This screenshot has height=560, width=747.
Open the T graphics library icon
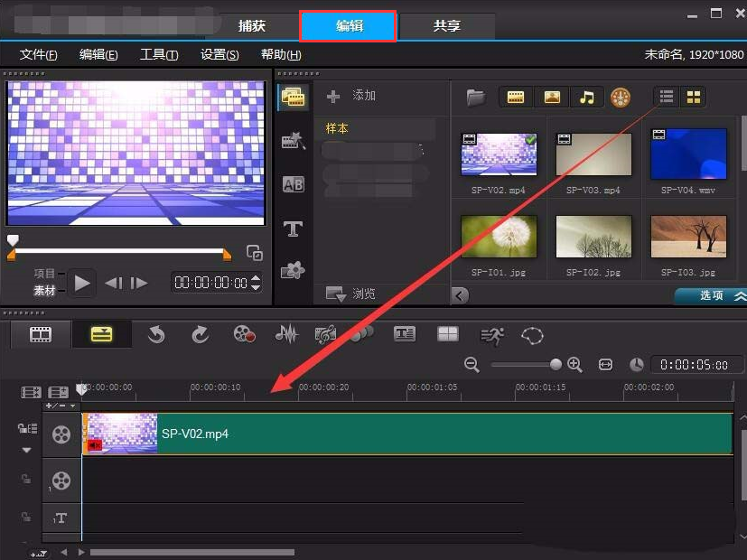click(293, 229)
